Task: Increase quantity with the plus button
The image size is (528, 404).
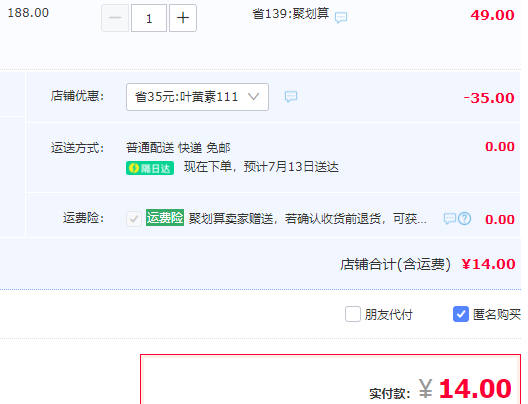Action: pos(183,18)
